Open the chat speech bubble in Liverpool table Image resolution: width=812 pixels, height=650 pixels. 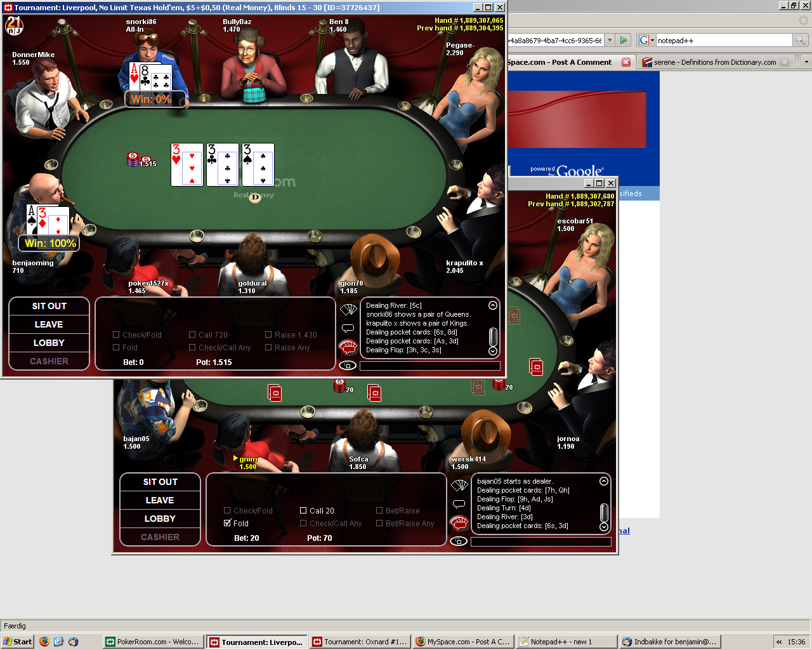click(x=348, y=328)
